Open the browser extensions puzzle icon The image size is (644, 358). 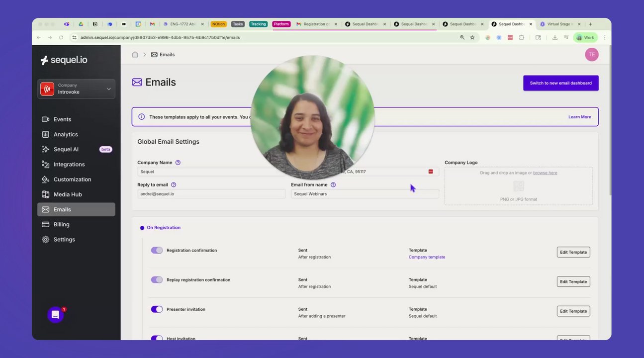point(521,37)
